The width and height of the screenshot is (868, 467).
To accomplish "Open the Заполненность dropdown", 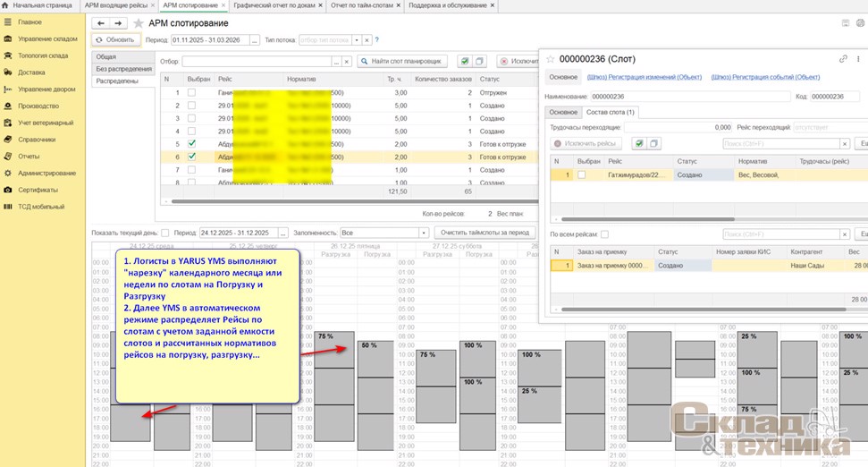I will point(425,233).
